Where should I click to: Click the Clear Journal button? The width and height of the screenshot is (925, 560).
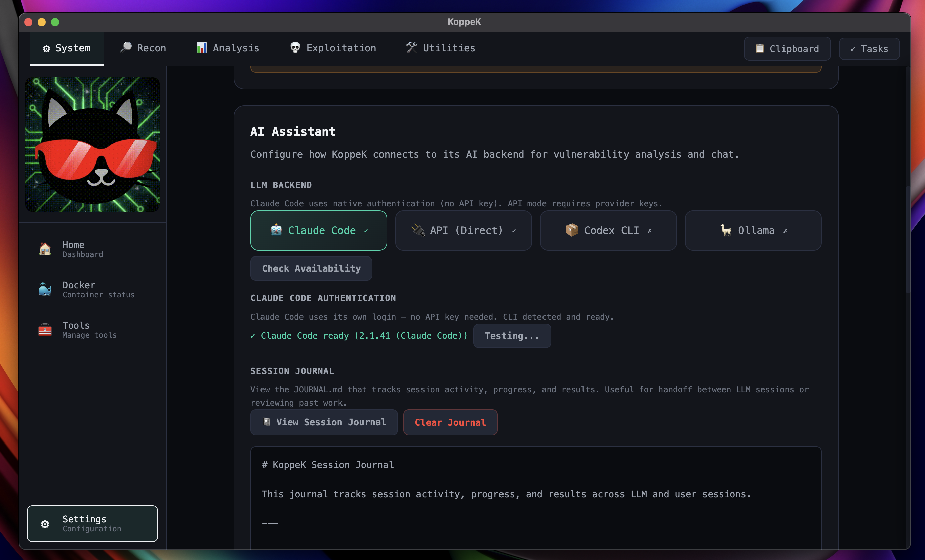point(450,422)
